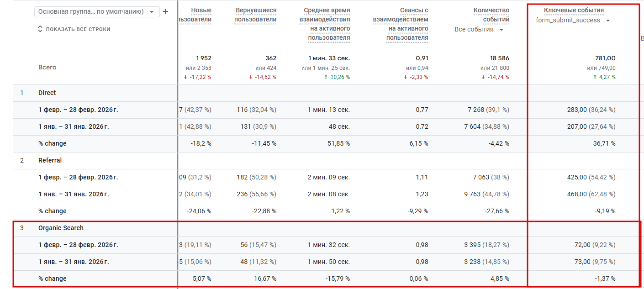Click the 'Всего' totals row label
Image resolution: width=644 pixels, height=289 pixels.
(48, 67)
